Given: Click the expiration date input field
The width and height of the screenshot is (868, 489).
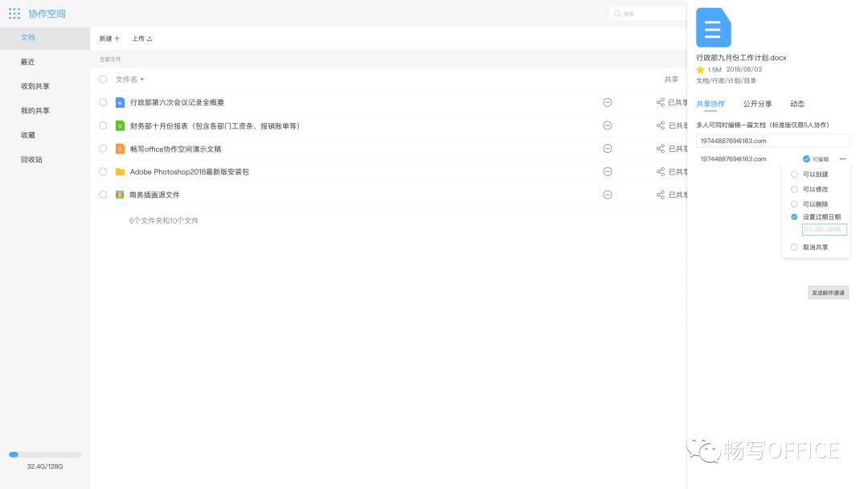Looking at the screenshot, I should point(825,229).
